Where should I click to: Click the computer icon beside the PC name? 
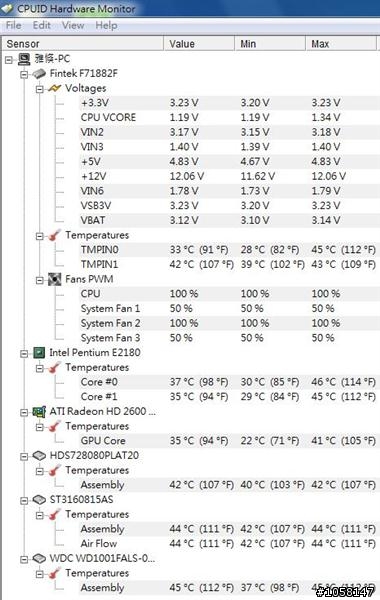click(x=24, y=59)
